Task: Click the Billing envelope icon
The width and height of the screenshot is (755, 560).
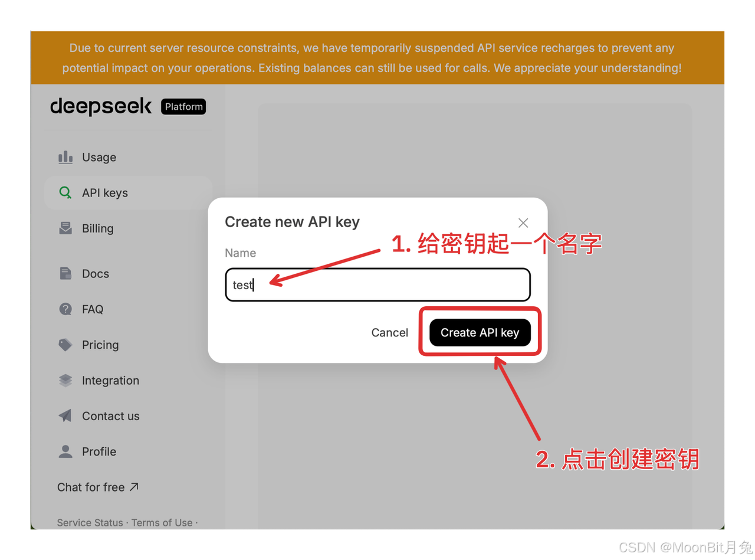Action: pos(65,228)
